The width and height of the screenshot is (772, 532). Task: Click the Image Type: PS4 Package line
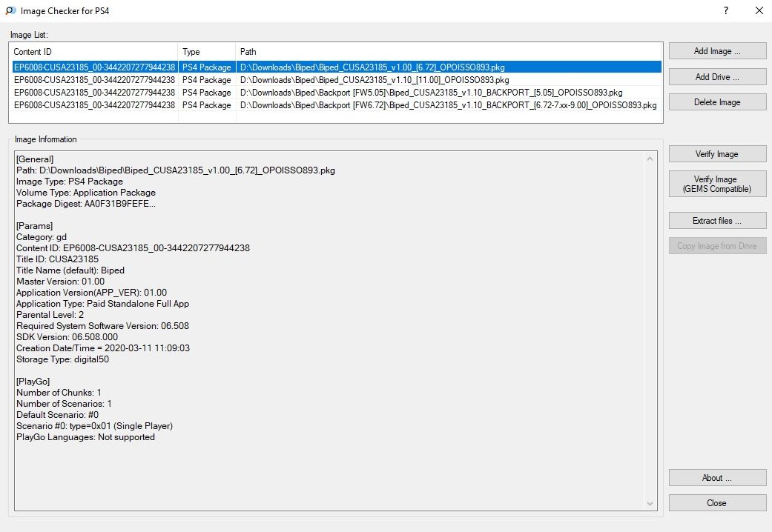tap(70, 182)
